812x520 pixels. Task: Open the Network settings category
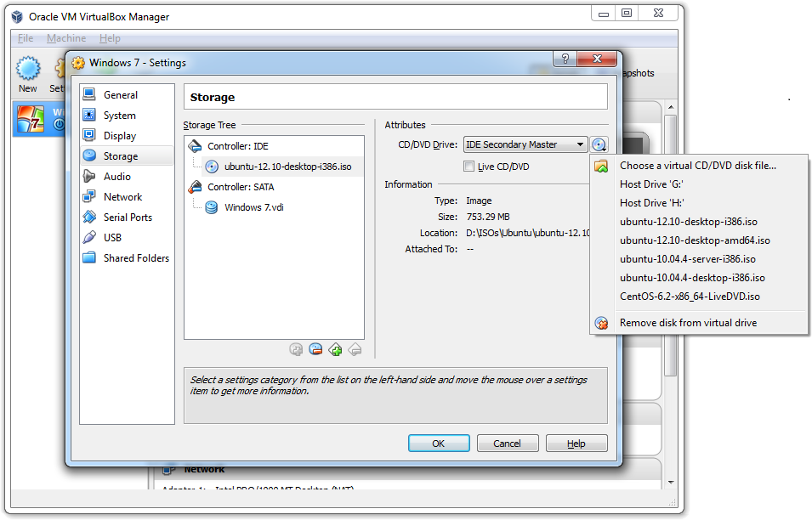click(122, 197)
